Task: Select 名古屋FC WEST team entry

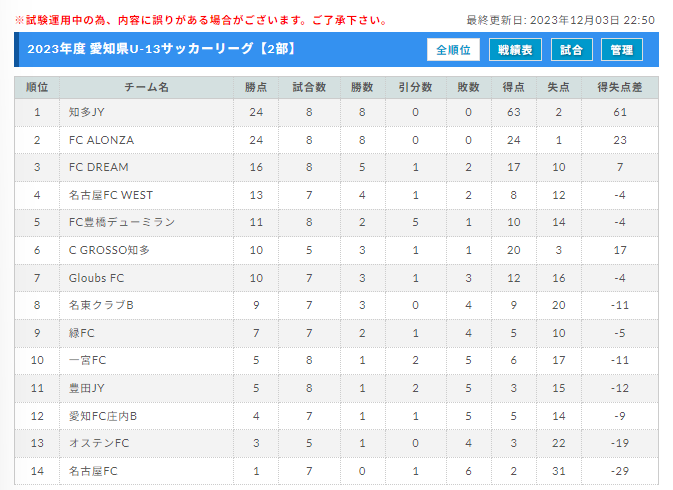Action: click(x=111, y=195)
